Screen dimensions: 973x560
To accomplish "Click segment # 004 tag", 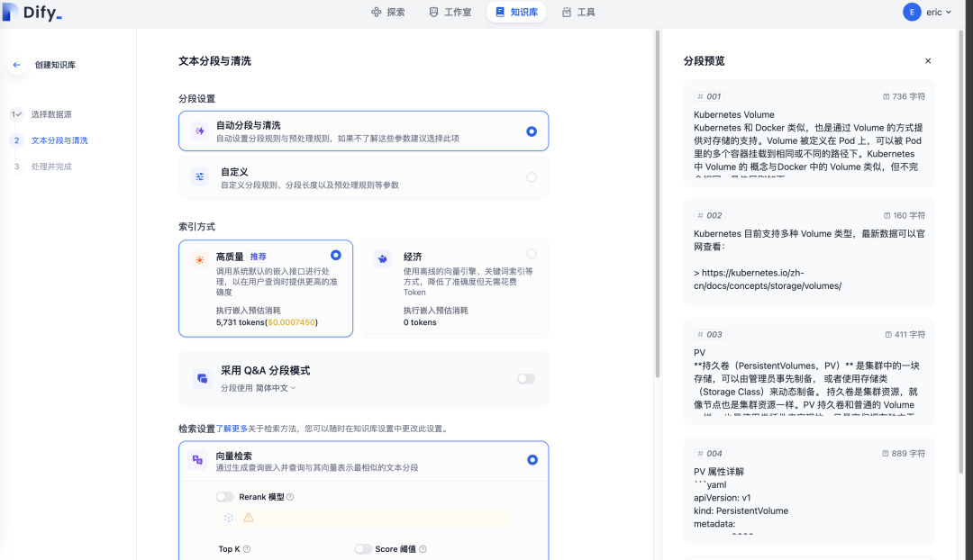I will tap(710, 454).
